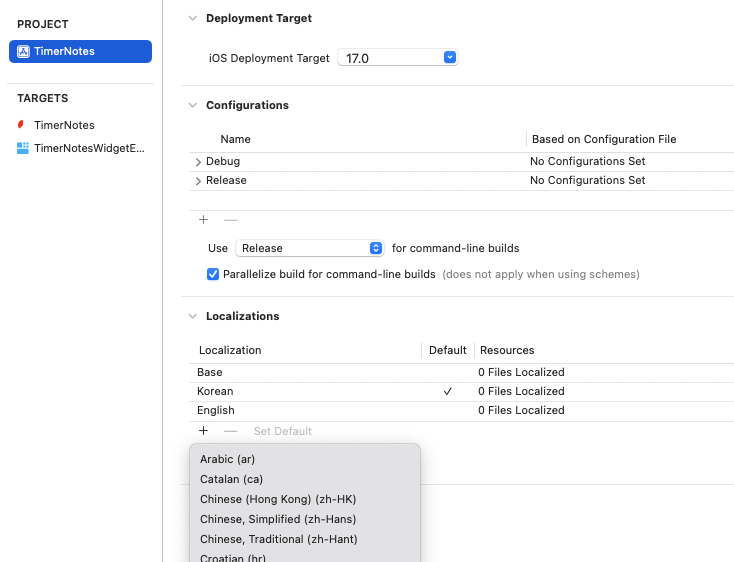734x562 pixels.
Task: Remove localization with minus button
Action: pyautogui.click(x=230, y=431)
